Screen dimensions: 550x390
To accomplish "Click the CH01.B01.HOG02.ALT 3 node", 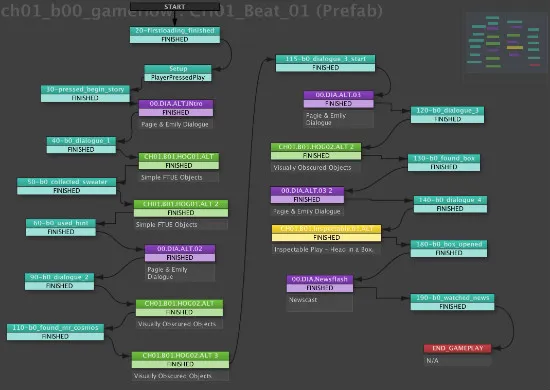I will pos(180,360).
